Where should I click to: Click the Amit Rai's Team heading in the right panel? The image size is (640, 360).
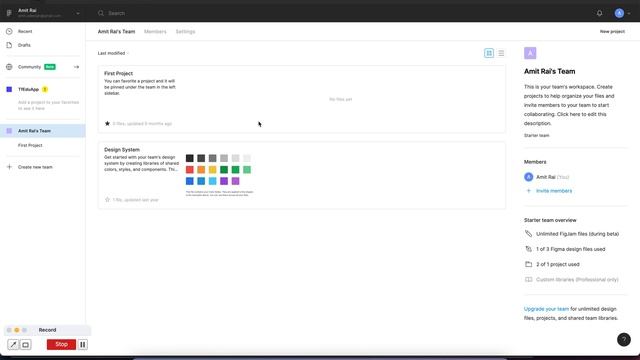[549, 71]
